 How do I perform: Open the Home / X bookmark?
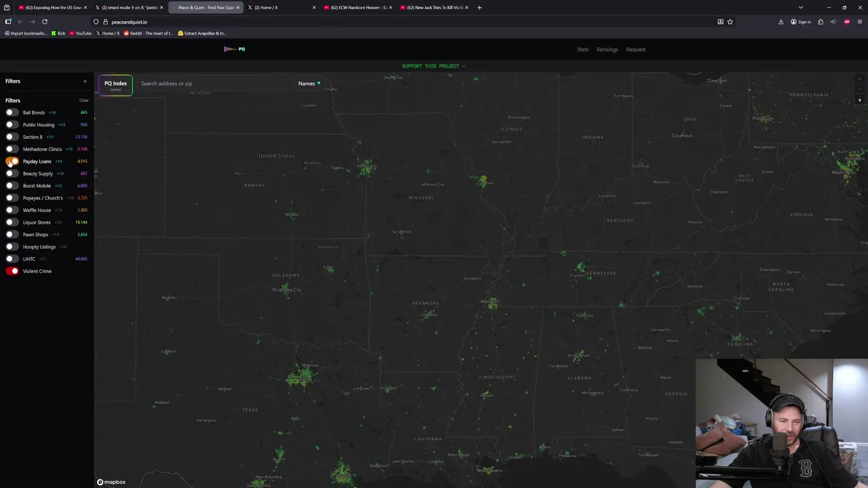tap(108, 33)
